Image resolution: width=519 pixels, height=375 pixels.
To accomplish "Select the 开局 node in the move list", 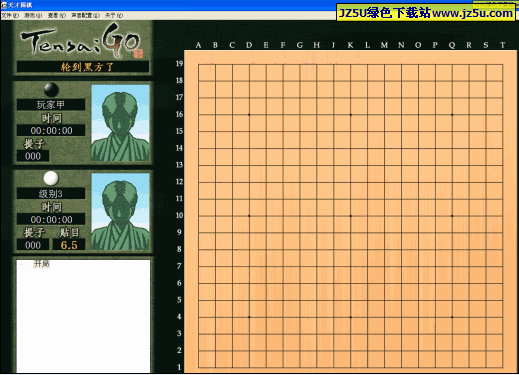I will point(42,264).
